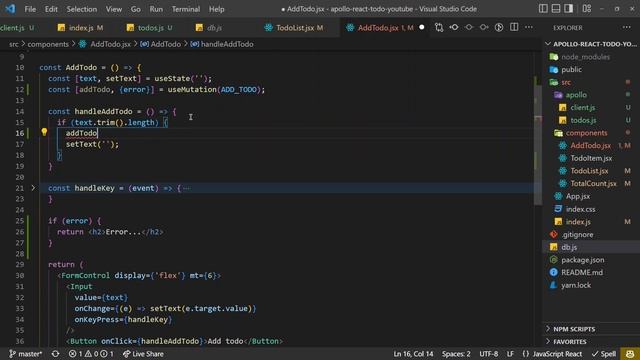Go to next change icon
The image size is (640, 360).
click(x=484, y=27)
